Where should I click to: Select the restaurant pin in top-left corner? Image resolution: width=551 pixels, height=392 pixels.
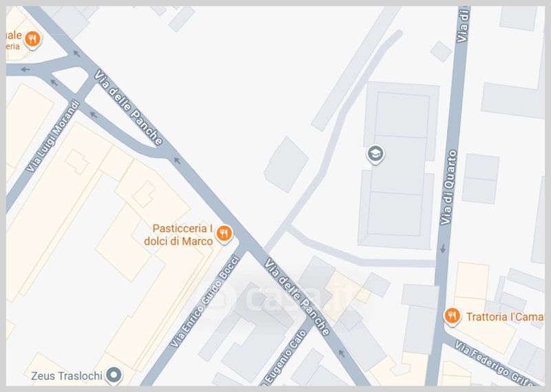[x=32, y=39]
